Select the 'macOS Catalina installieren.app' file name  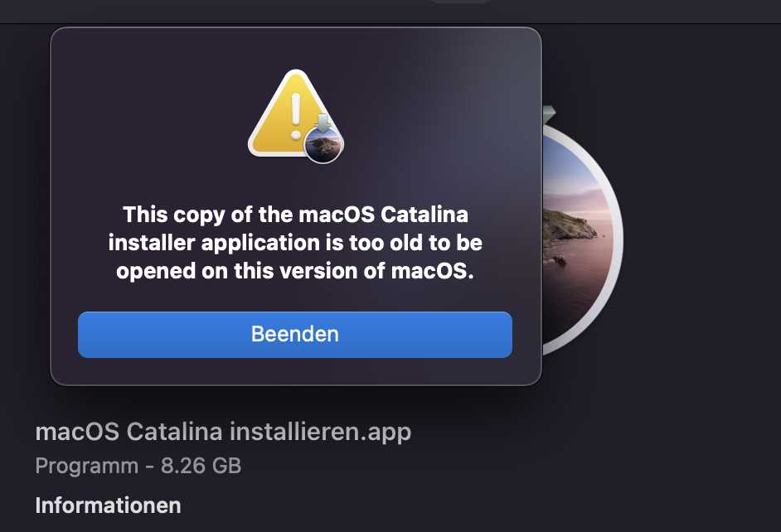click(223, 432)
